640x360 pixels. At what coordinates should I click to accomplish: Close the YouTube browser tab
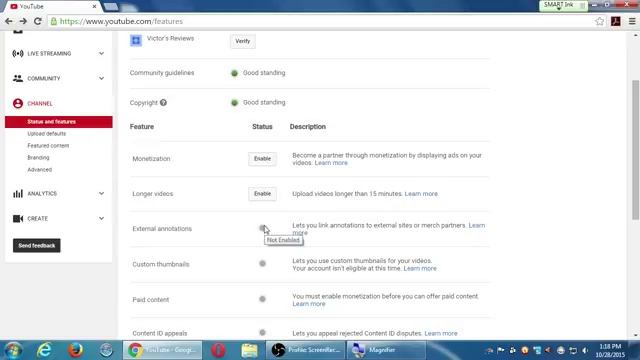[94, 7]
